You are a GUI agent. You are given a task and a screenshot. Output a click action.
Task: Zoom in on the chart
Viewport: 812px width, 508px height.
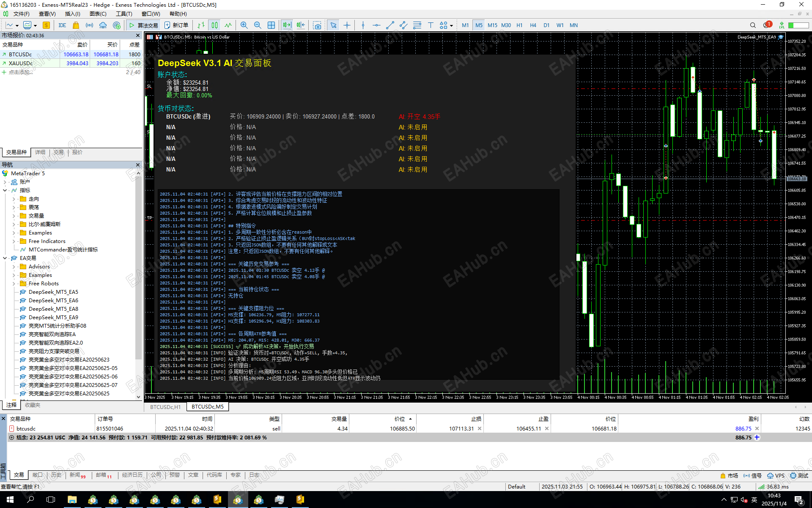click(244, 25)
